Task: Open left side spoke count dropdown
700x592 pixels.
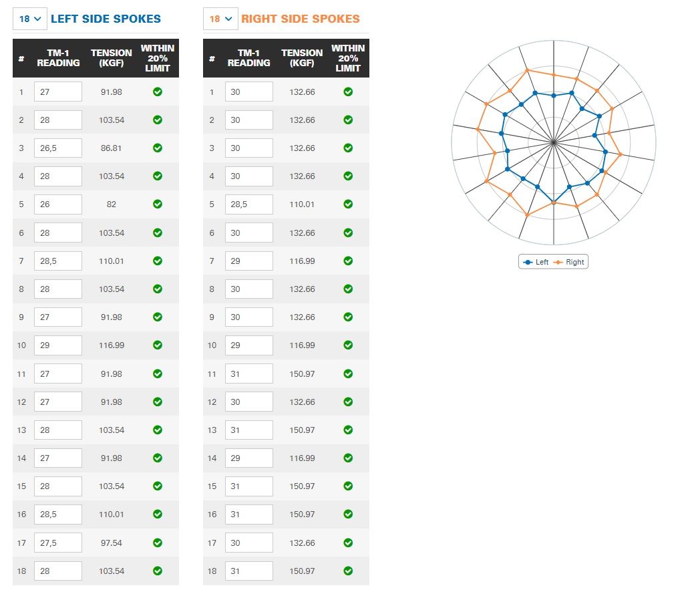Action: [x=30, y=19]
